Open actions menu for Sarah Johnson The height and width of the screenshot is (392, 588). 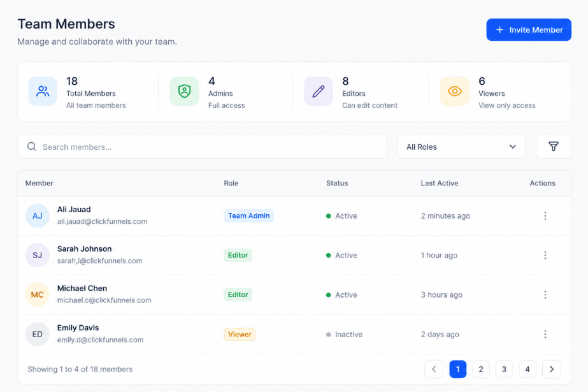pos(545,255)
